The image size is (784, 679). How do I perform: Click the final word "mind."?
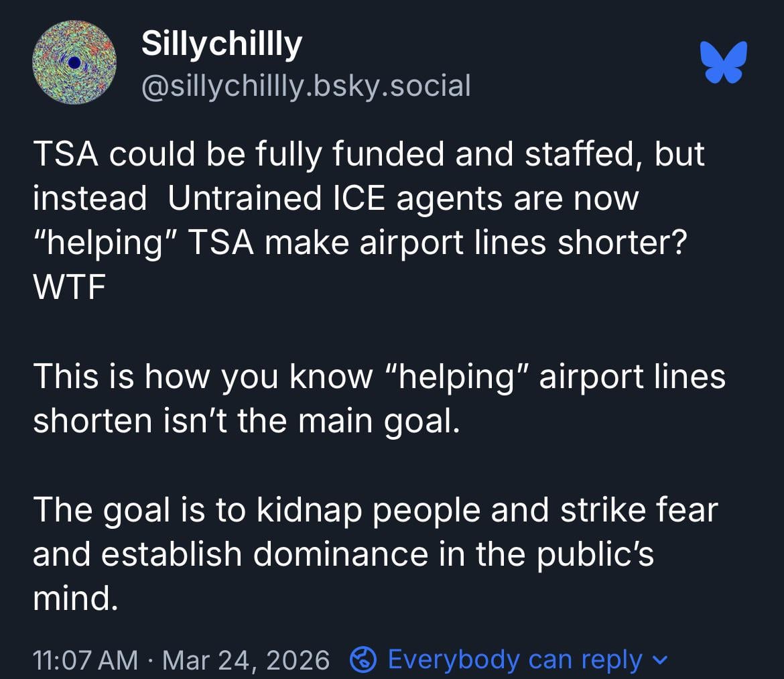[x=76, y=598]
